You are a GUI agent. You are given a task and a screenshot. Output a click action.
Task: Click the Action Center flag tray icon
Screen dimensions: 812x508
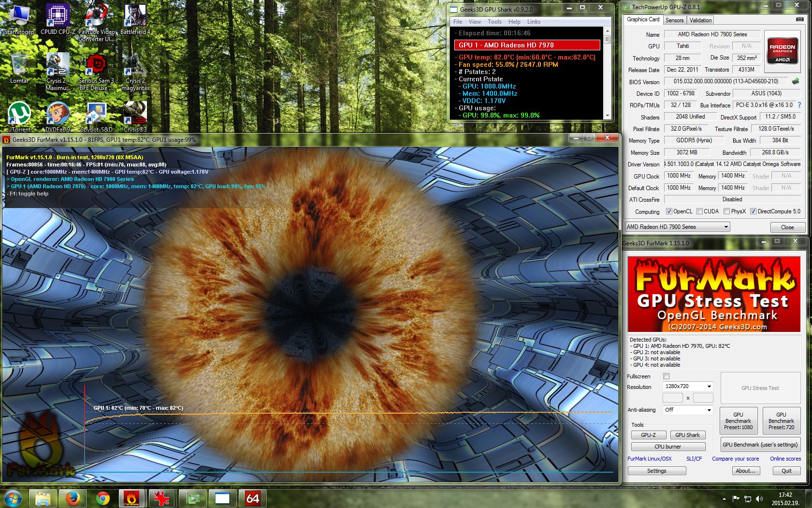click(736, 498)
